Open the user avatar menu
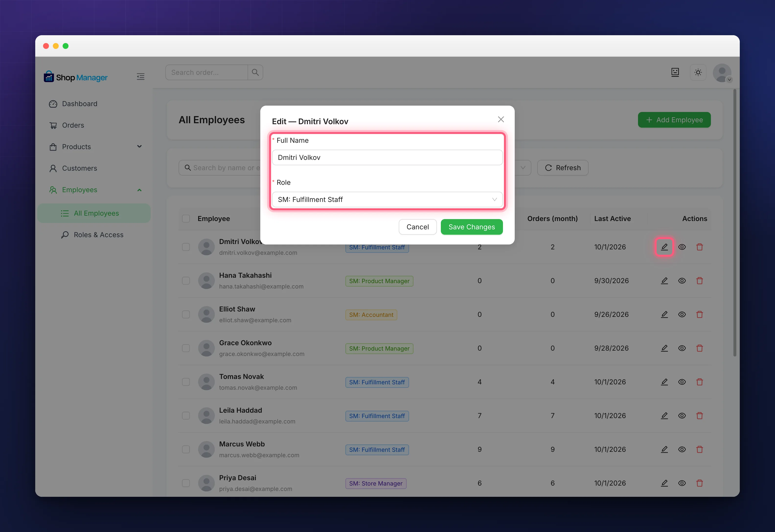This screenshot has height=532, width=775. (722, 73)
